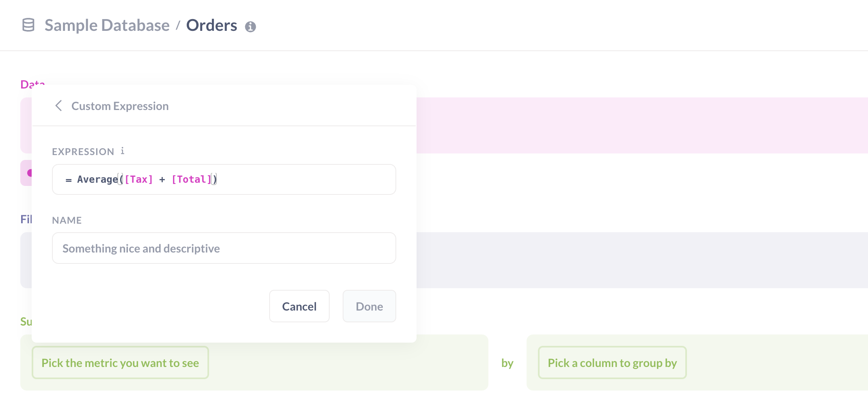Click the plus operator in the expression
This screenshot has height=410, width=868.
162,179
